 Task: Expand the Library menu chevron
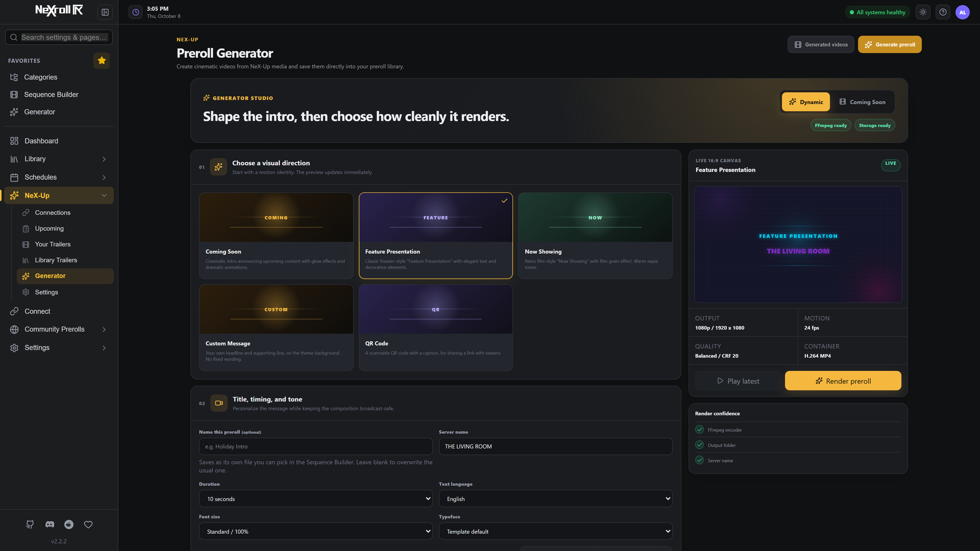click(104, 159)
